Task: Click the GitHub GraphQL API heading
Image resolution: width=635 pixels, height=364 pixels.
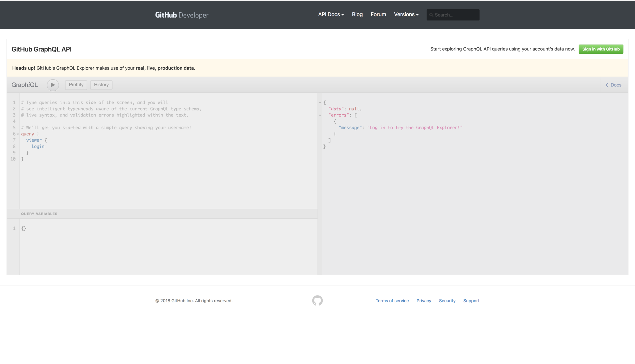Action: tap(41, 49)
